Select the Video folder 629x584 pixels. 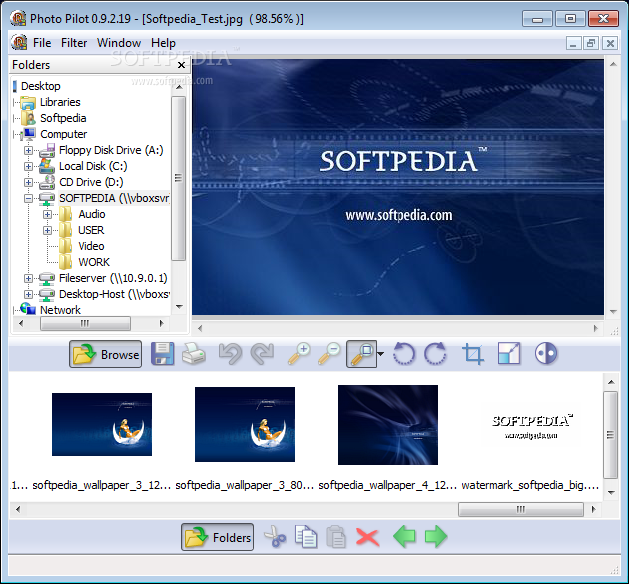91,246
